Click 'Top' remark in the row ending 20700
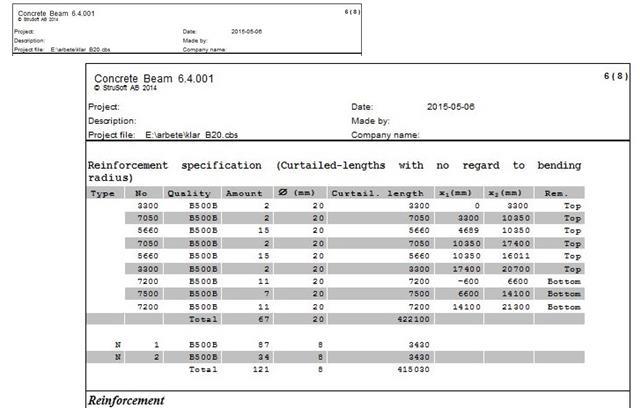 tap(572, 269)
